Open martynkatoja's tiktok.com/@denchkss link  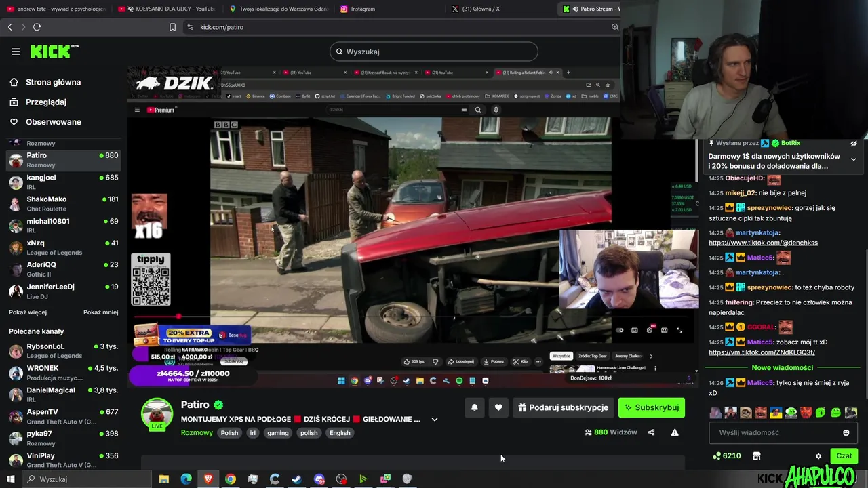[x=763, y=243]
